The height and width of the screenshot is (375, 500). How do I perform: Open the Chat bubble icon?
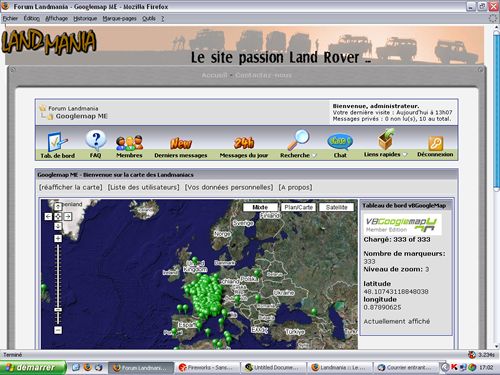(340, 142)
